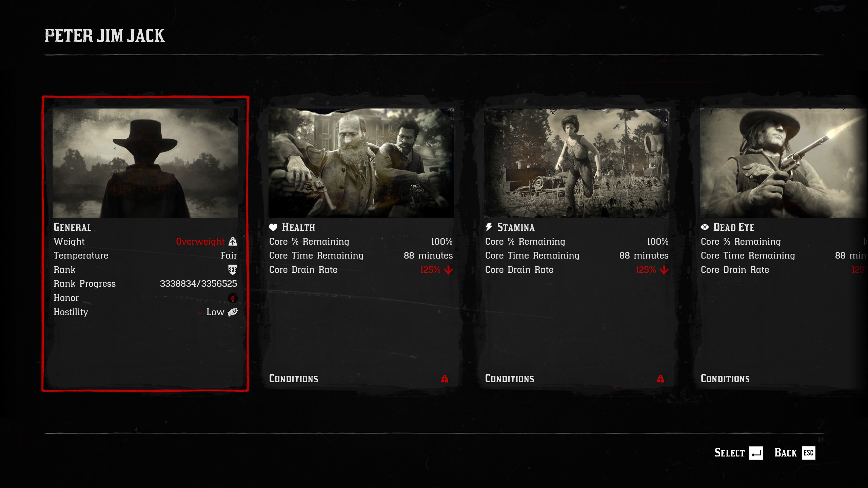Click the General silhouette portrait thumbnail

[145, 163]
